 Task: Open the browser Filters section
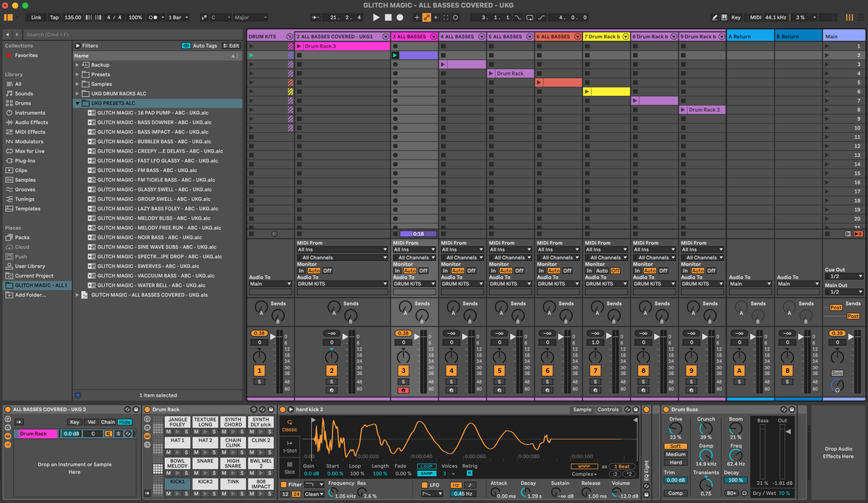click(x=87, y=46)
